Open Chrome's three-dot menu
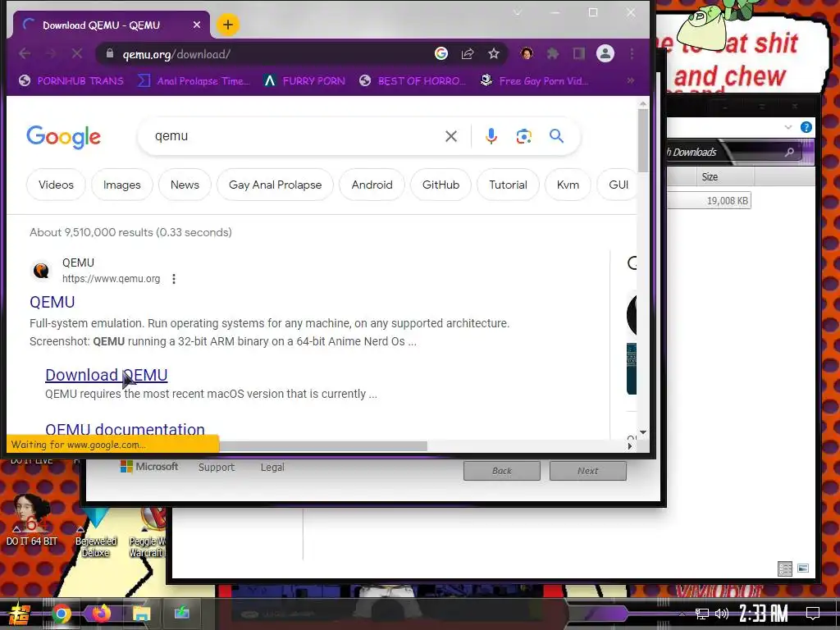840x630 pixels. coord(632,53)
